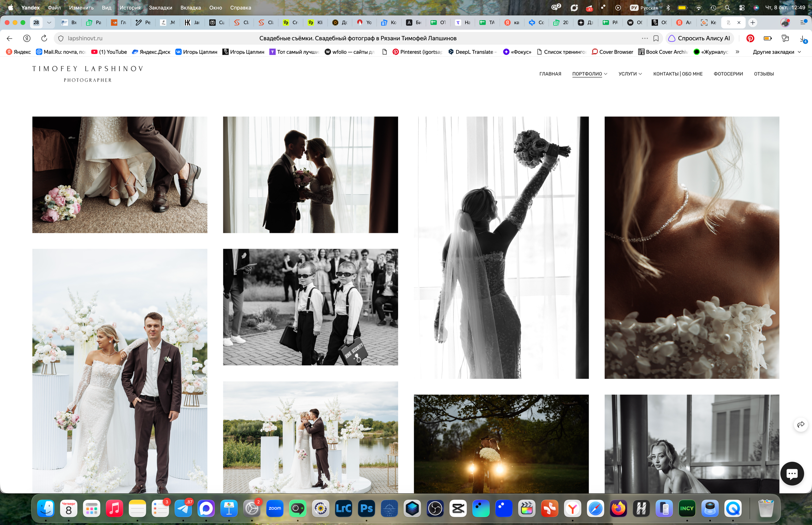Open ФОТОСЕРИИ link in site navigation
This screenshot has height=525, width=812.
[x=728, y=74]
